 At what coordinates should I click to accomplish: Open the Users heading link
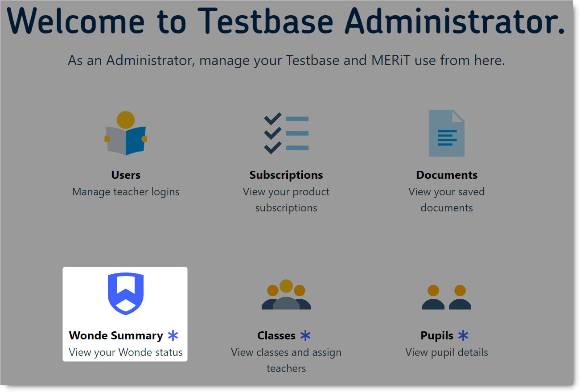126,175
